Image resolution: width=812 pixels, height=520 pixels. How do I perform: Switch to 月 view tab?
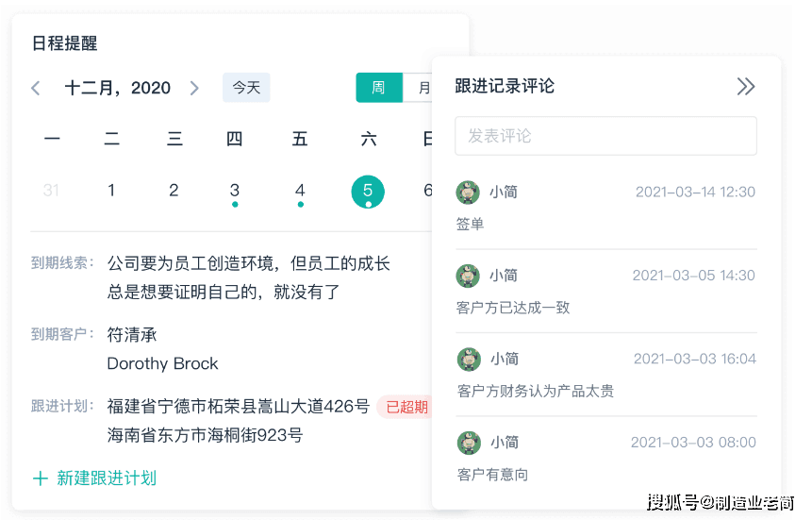419,87
